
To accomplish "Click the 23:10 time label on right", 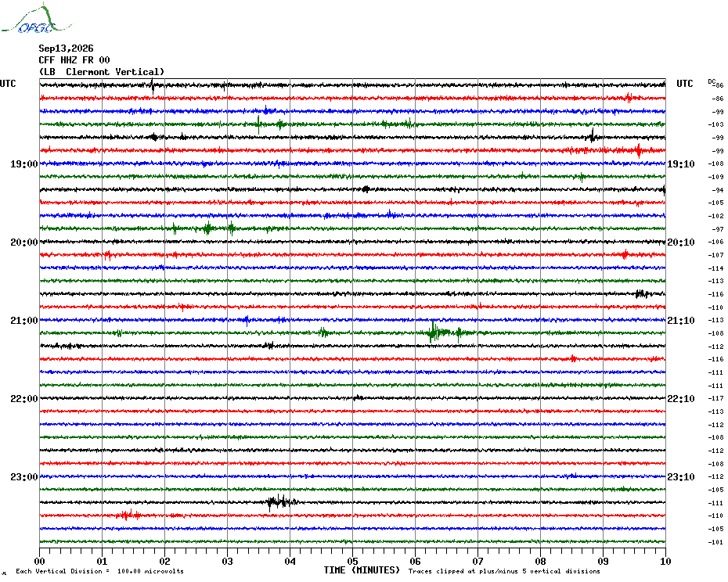I will tap(681, 476).
